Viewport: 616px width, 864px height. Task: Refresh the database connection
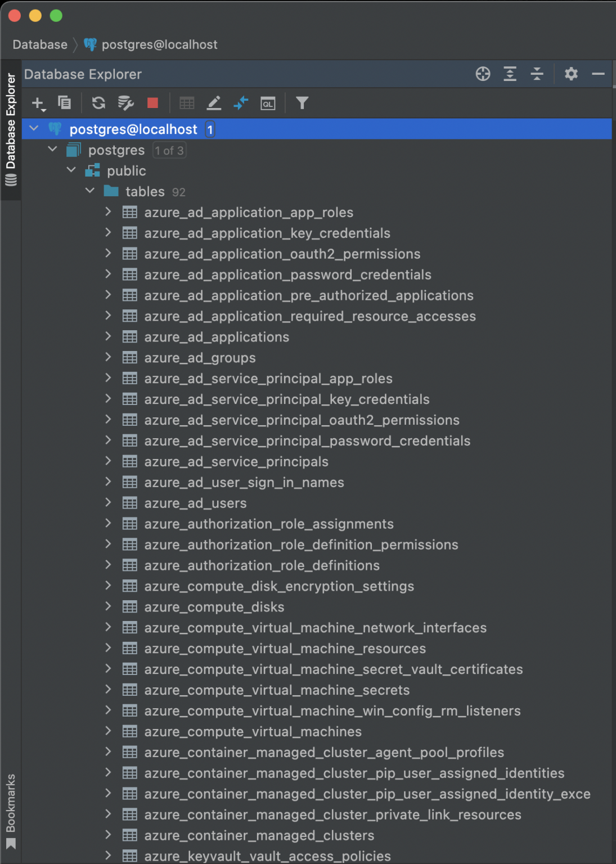[x=98, y=103]
